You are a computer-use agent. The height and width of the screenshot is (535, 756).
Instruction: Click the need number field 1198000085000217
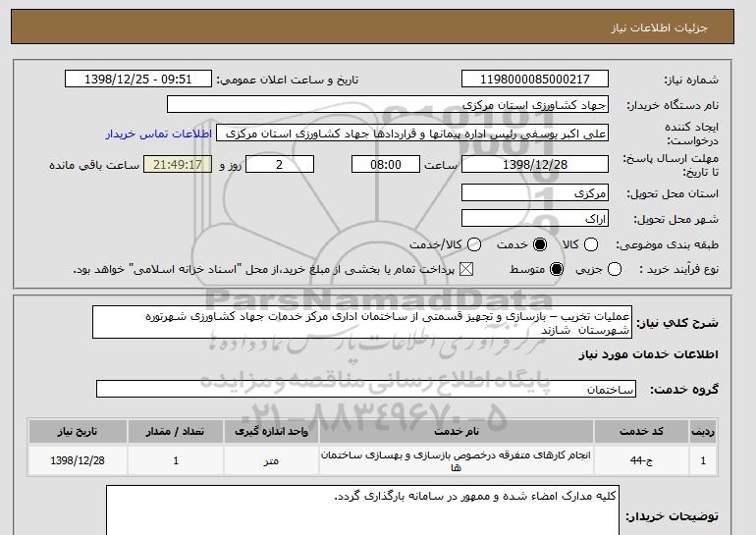coord(535,80)
